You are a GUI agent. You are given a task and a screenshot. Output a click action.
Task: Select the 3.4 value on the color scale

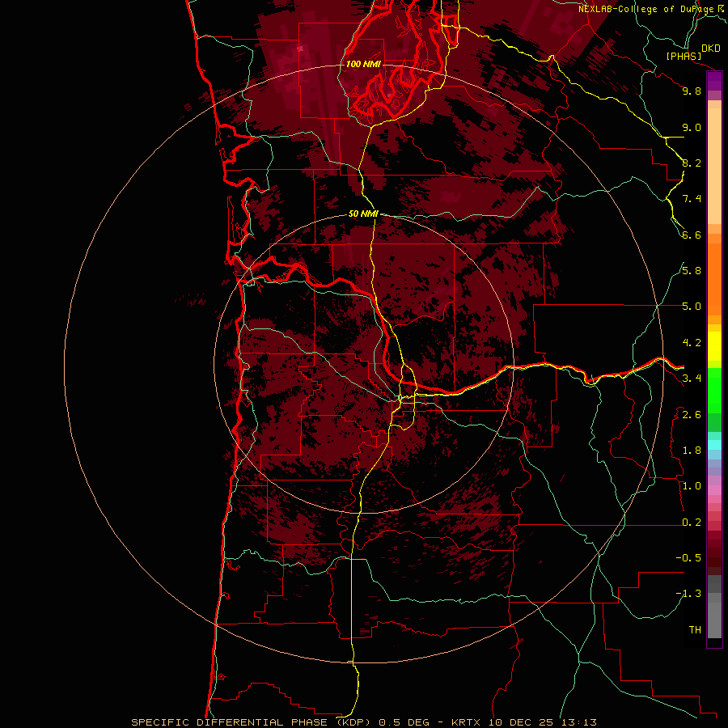pyautogui.click(x=692, y=379)
